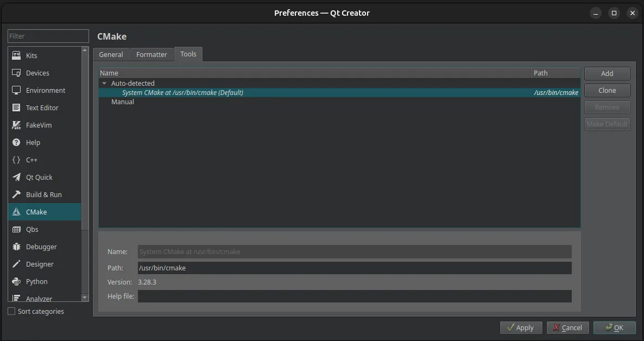Enable the Sort categories checkbox
Viewport: 644px width, 341px height.
(10, 311)
